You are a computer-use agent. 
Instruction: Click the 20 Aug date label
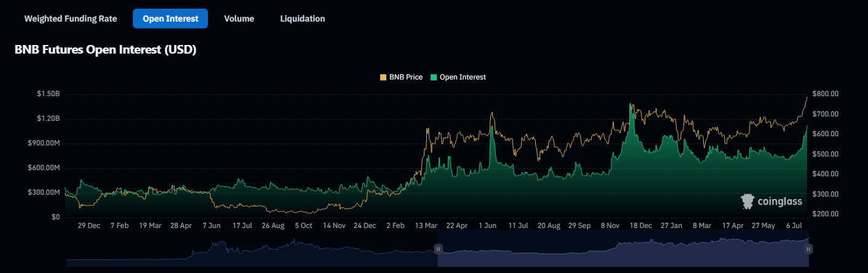(549, 226)
